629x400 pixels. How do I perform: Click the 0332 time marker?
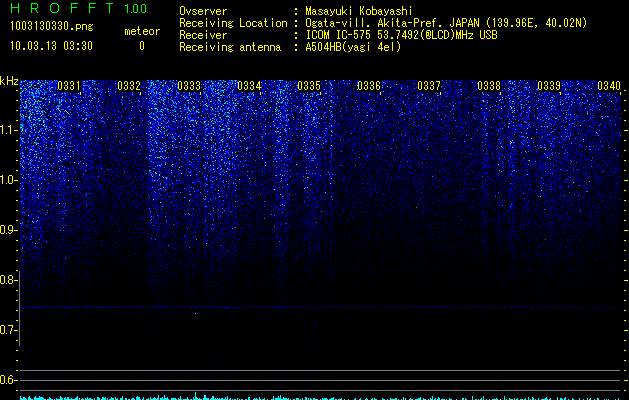129,86
